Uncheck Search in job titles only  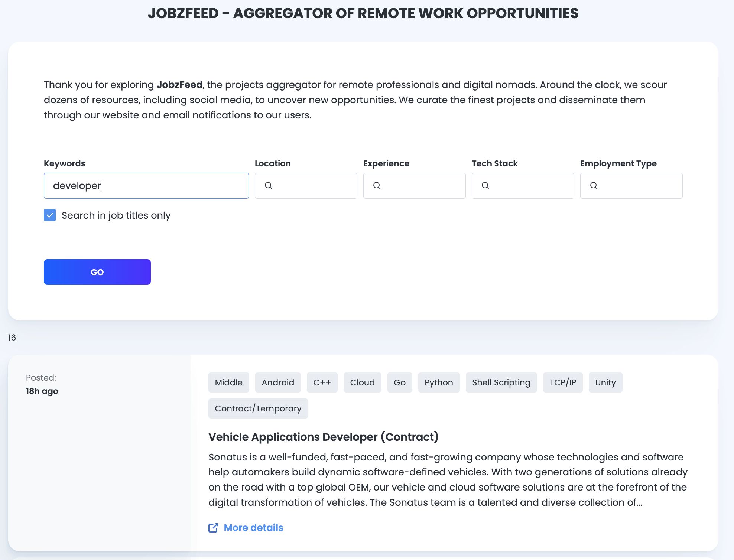(50, 215)
